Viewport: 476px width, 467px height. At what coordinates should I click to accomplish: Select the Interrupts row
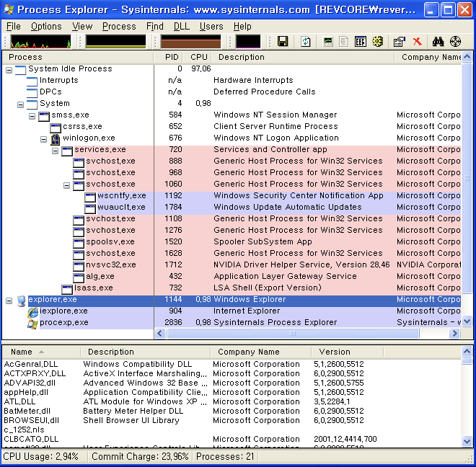(232, 81)
